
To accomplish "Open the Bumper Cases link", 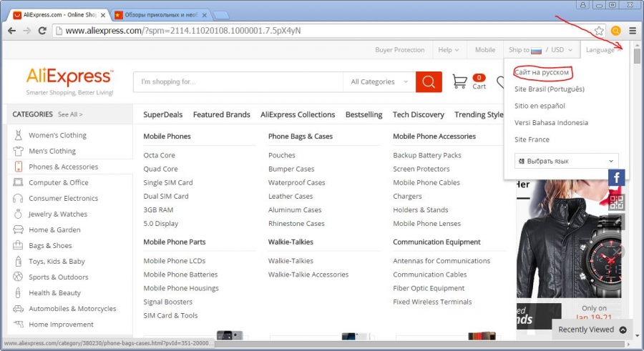I will (x=291, y=169).
